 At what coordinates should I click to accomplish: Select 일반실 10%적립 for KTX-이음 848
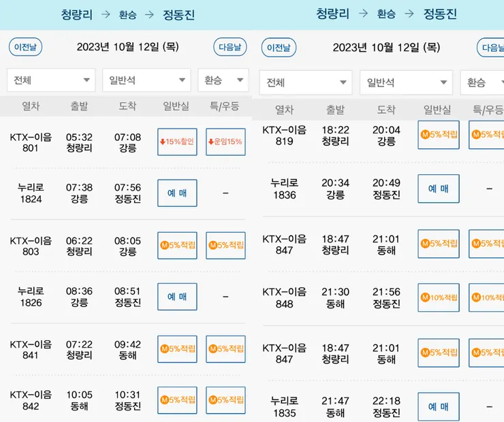(438, 297)
